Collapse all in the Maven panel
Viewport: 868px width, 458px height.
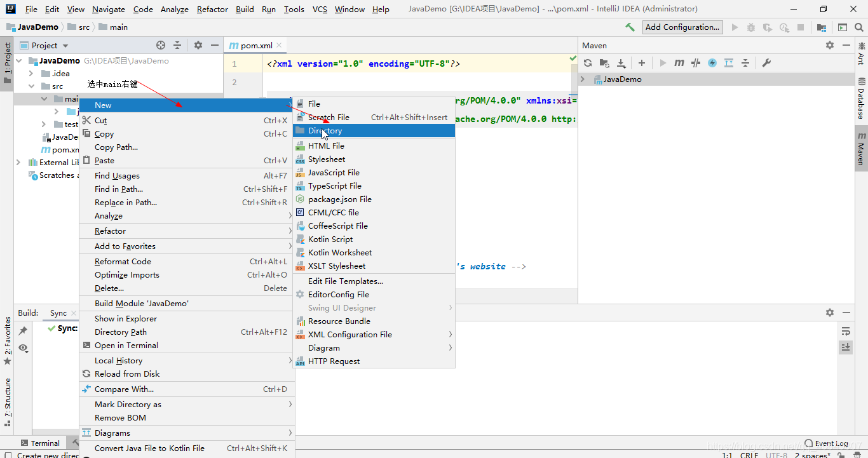(x=745, y=63)
